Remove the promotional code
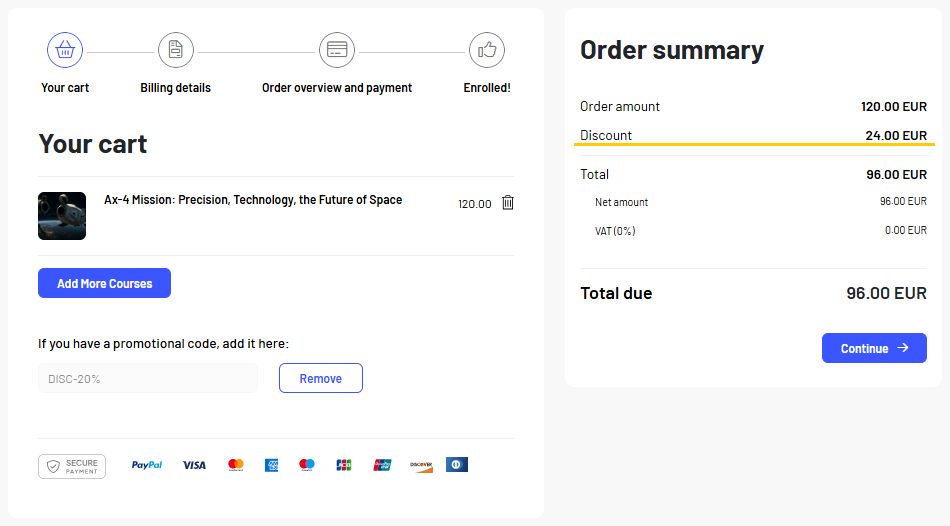 click(x=321, y=378)
